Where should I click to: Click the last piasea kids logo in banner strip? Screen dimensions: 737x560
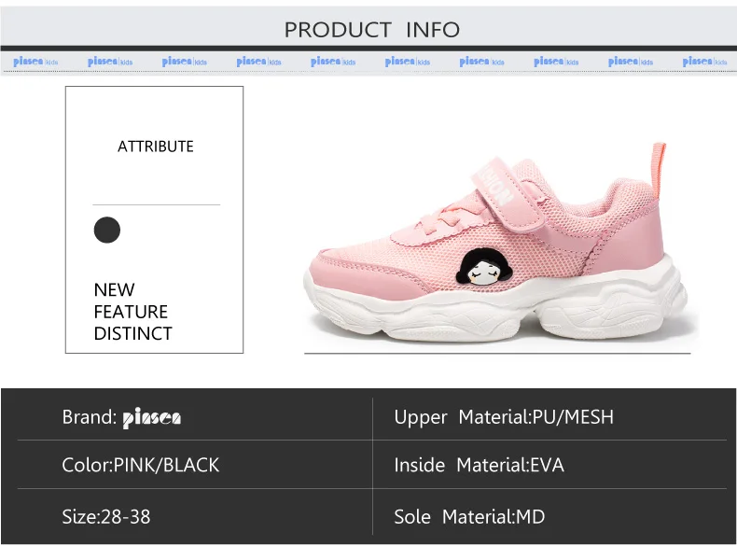click(704, 62)
